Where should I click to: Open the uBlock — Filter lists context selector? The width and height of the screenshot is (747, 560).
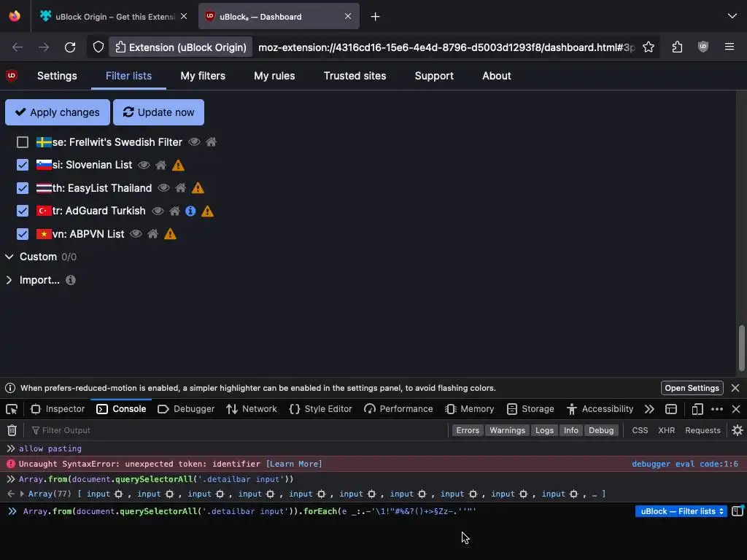coord(681,511)
